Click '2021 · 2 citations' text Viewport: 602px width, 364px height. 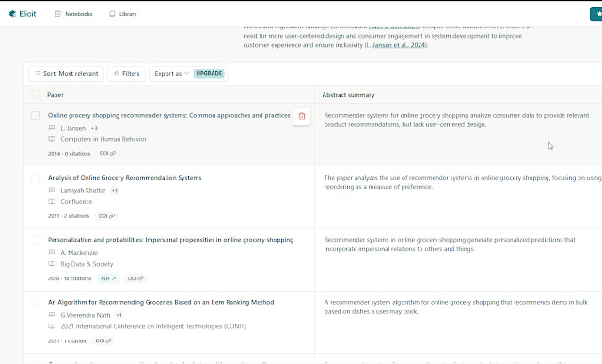(69, 216)
